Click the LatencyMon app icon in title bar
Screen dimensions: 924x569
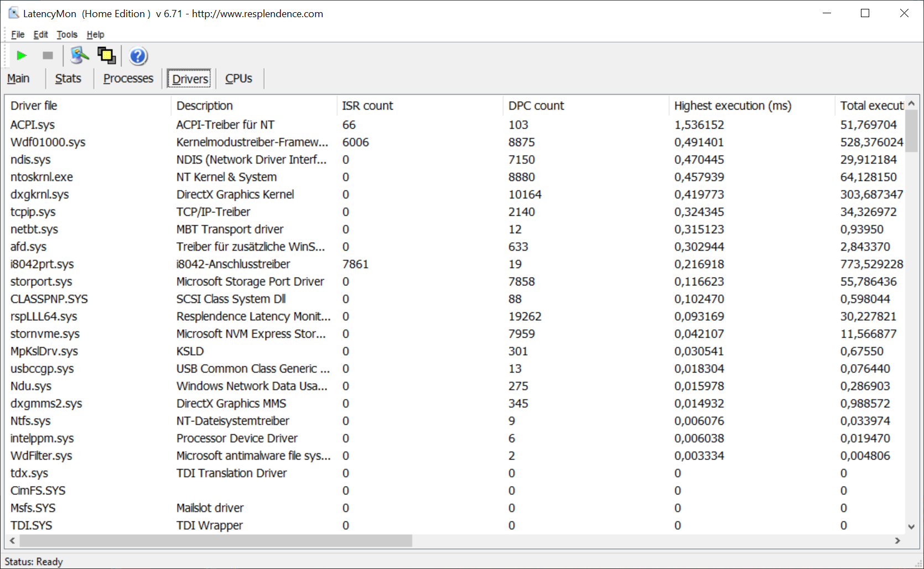click(x=13, y=13)
